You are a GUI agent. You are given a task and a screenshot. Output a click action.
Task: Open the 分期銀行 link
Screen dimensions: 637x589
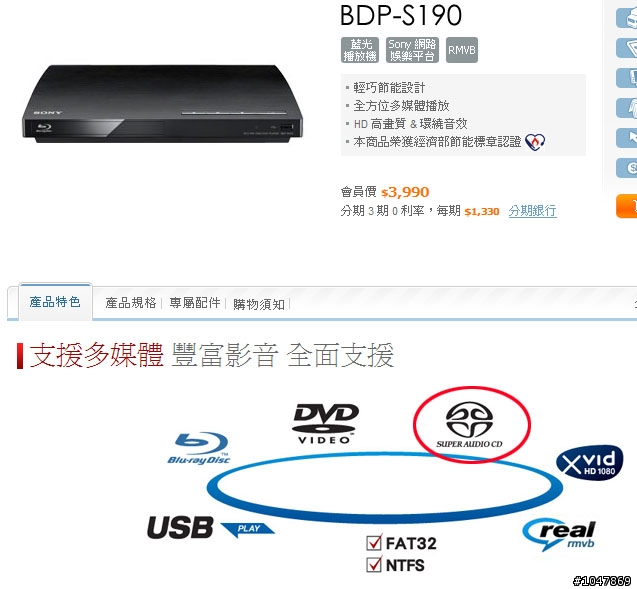click(532, 211)
